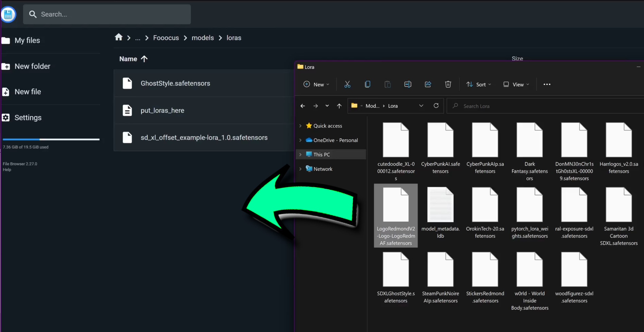Image resolution: width=644 pixels, height=332 pixels.
Task: Select LogoRedmondV2 safetensors file
Action: coord(396,216)
